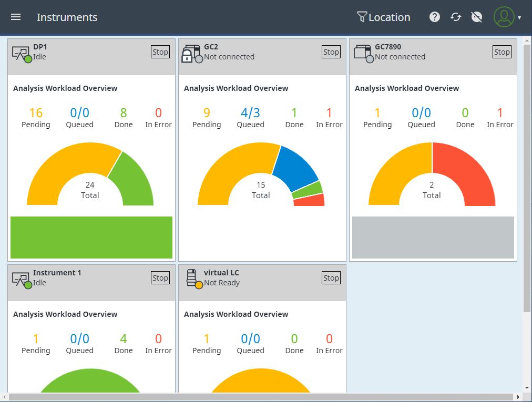Stop Instrument 1
This screenshot has width=532, height=402.
[160, 278]
